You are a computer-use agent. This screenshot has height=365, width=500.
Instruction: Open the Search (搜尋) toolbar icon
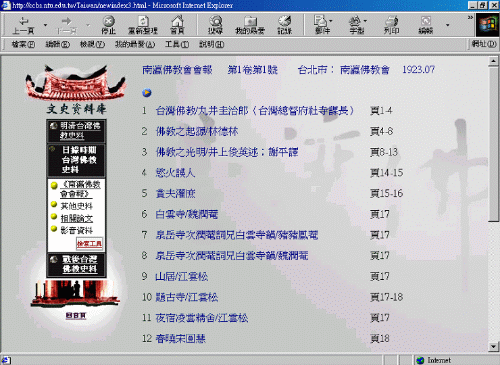click(215, 25)
